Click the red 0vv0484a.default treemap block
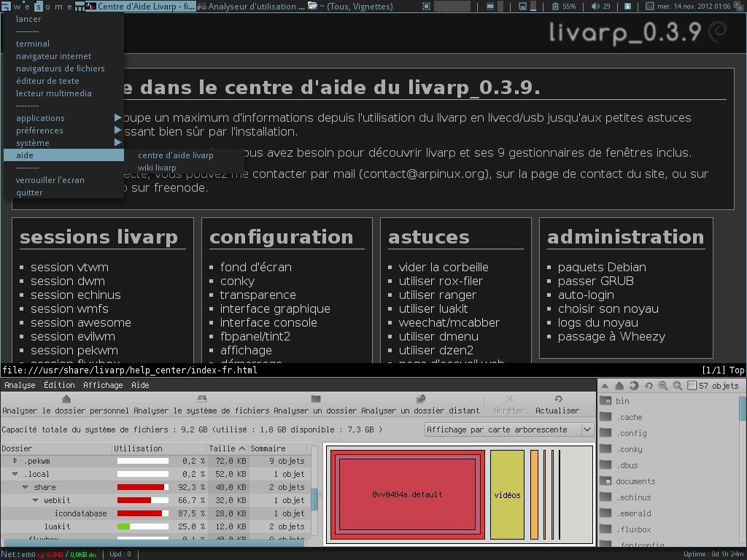Image resolution: width=747 pixels, height=560 pixels. coord(407,495)
